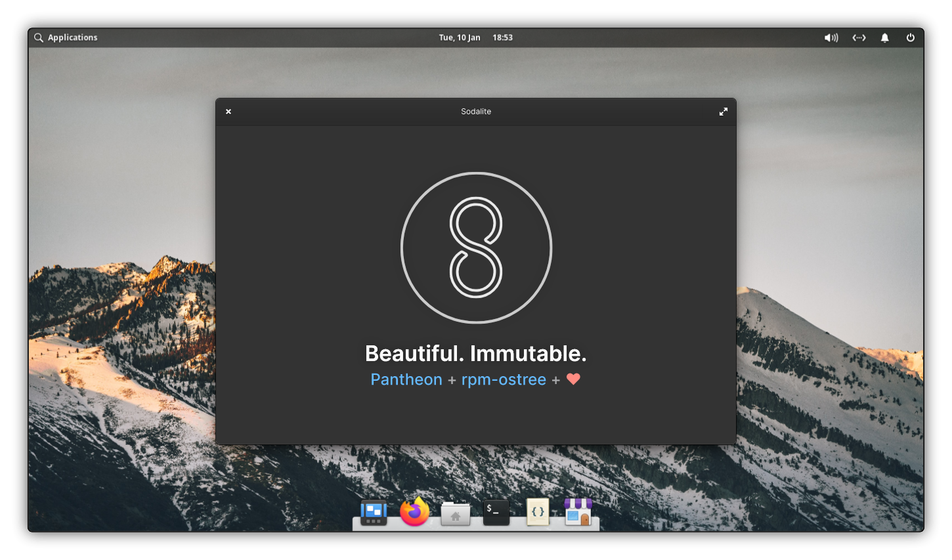Show notifications via the bell icon
Image resolution: width=952 pixels, height=560 pixels.
(884, 38)
